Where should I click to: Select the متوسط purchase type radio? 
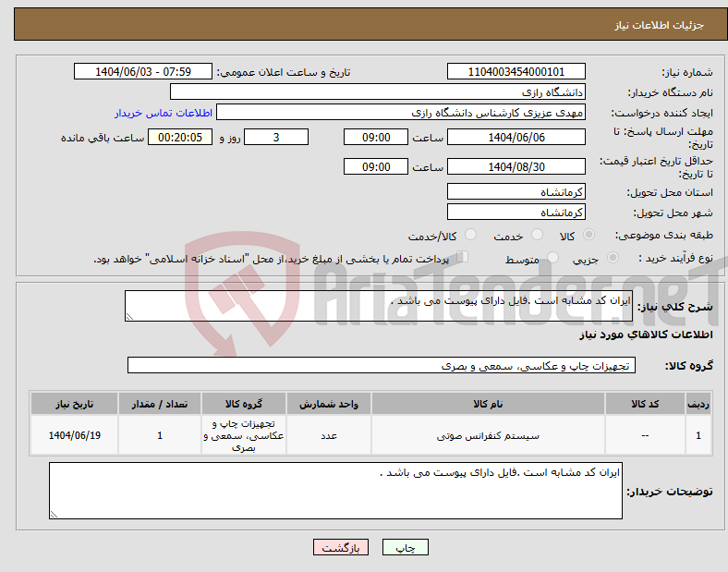tap(552, 257)
